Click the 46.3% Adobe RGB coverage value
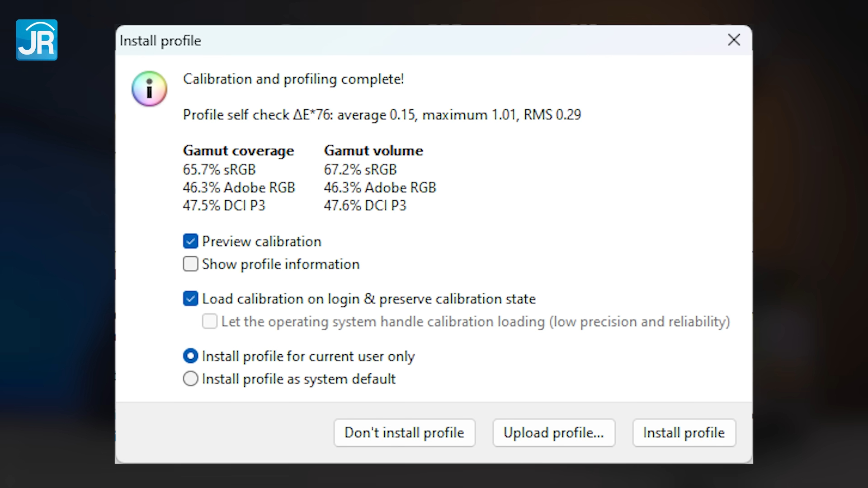 [239, 187]
